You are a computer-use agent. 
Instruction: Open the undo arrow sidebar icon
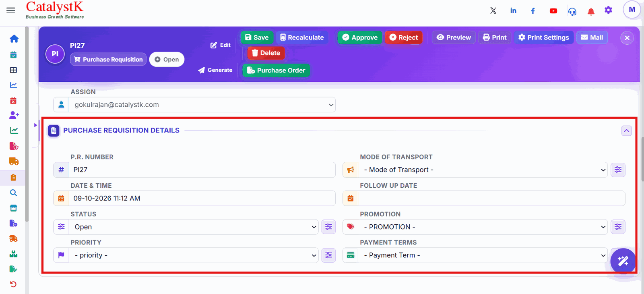point(13,284)
